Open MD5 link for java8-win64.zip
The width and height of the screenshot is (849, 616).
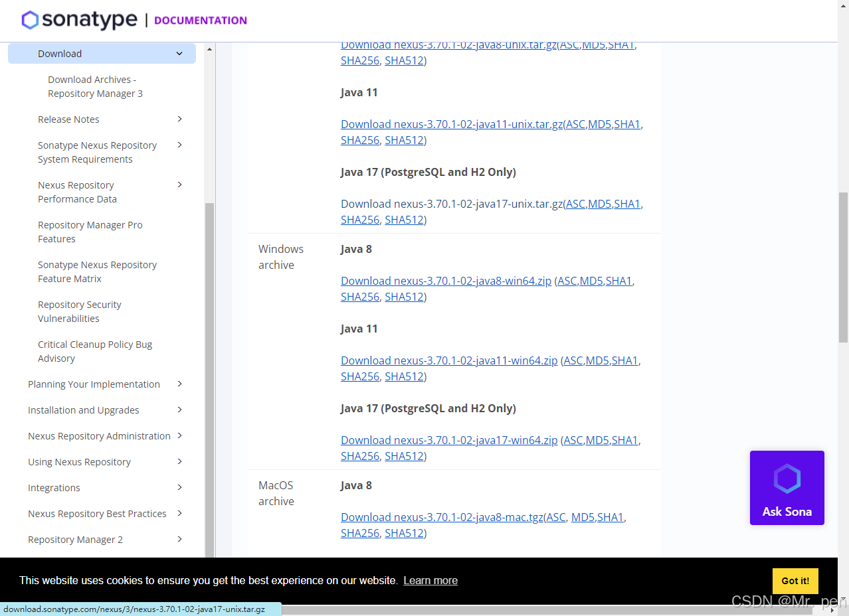pyautogui.click(x=591, y=281)
